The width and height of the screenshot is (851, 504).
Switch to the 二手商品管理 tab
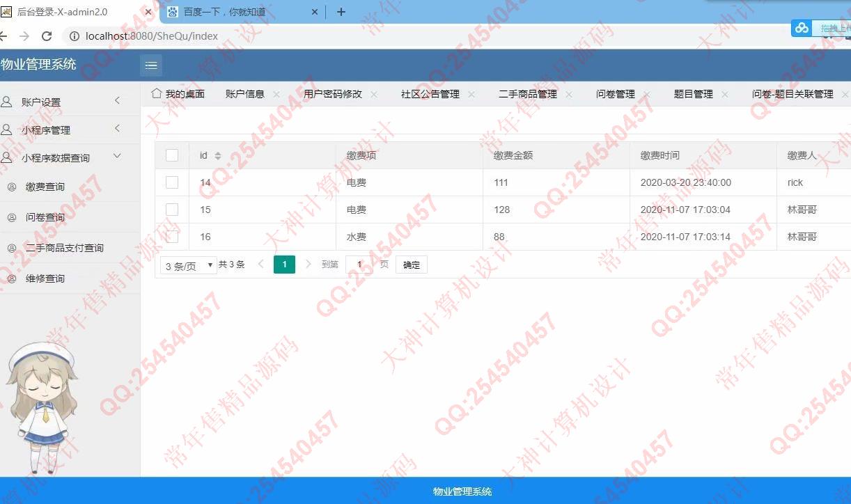[x=528, y=94]
